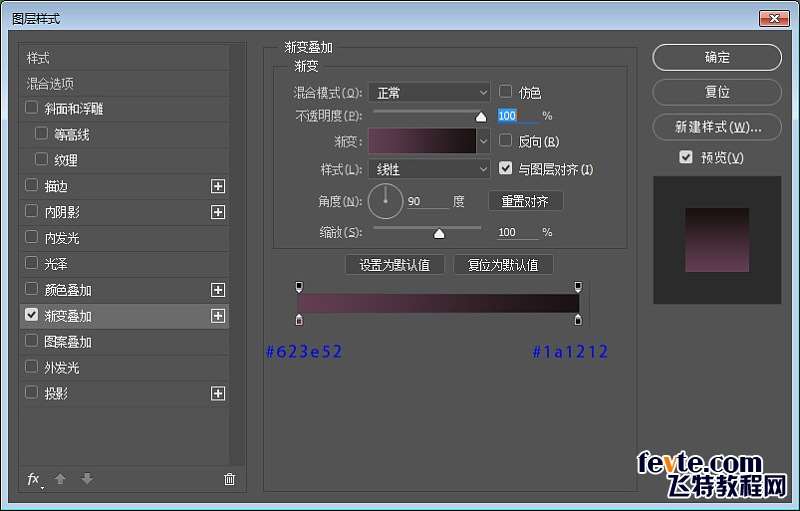
Task: Move effect up with the up arrow
Action: point(60,479)
